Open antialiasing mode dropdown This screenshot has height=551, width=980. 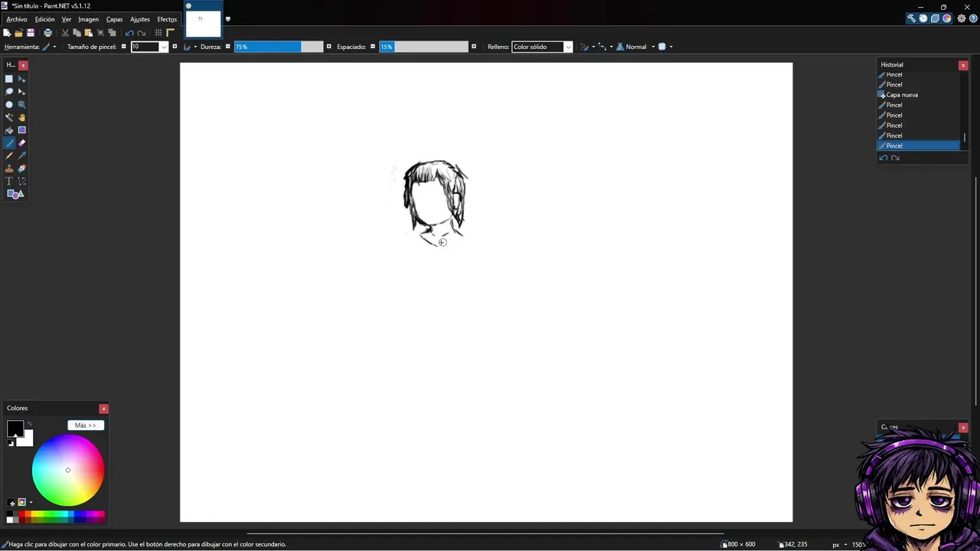587,47
